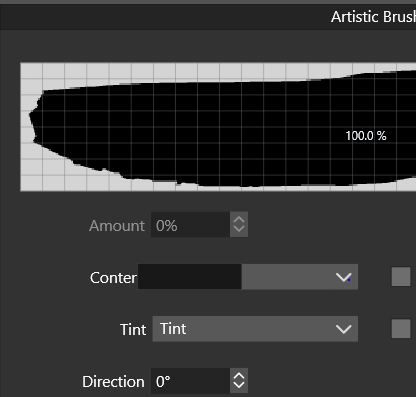Click the Direction stepper arrows
Viewport: 416px width, 397px height.
coord(239,381)
